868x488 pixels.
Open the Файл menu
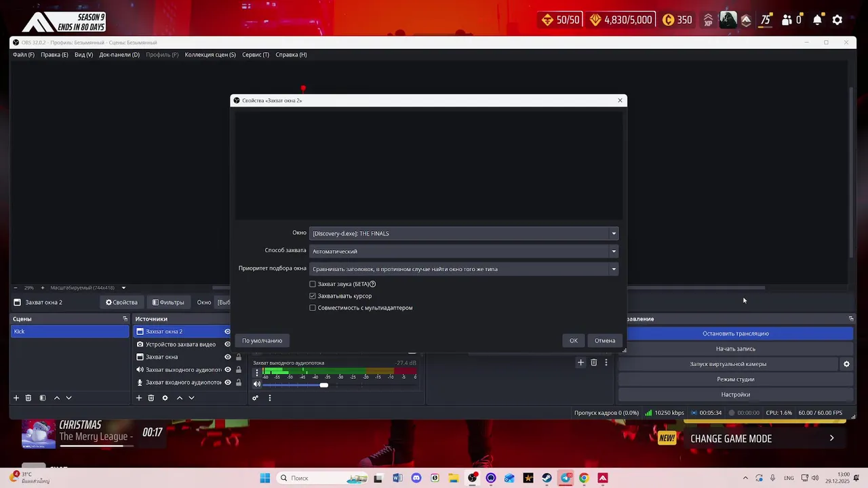click(x=24, y=54)
